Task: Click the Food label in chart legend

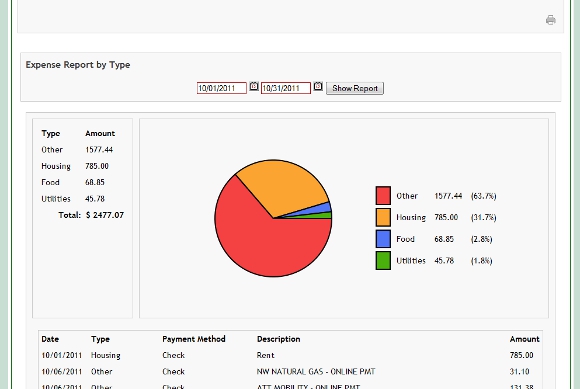Action: (405, 239)
